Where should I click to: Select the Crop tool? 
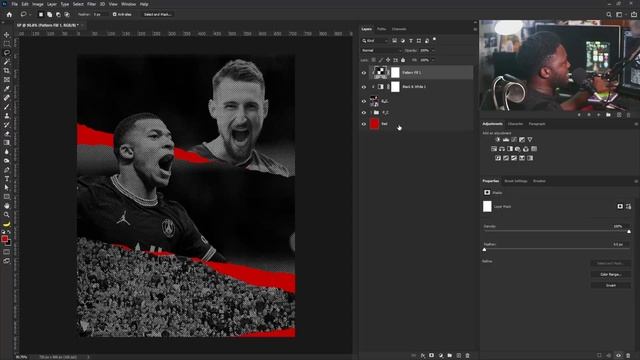click(7, 71)
